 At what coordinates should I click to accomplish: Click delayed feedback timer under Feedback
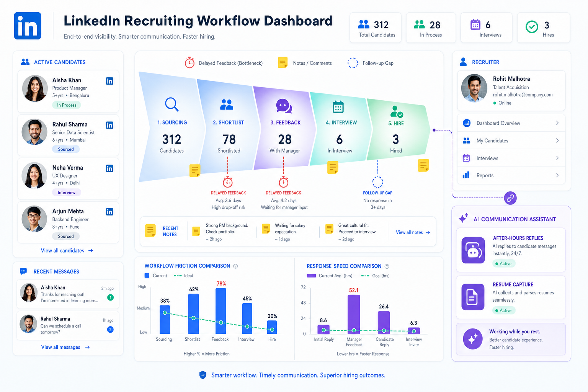tap(284, 182)
